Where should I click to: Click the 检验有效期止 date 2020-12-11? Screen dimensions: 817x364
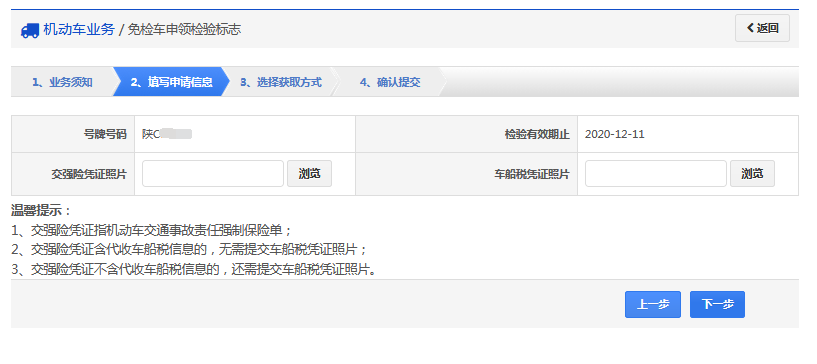tap(615, 134)
